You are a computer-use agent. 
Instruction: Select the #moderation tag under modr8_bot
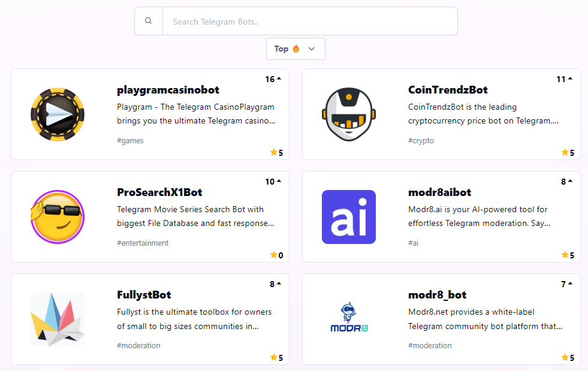click(430, 345)
